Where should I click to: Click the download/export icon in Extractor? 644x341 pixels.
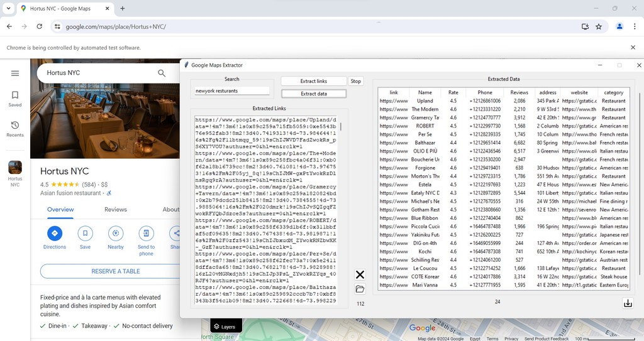click(628, 303)
